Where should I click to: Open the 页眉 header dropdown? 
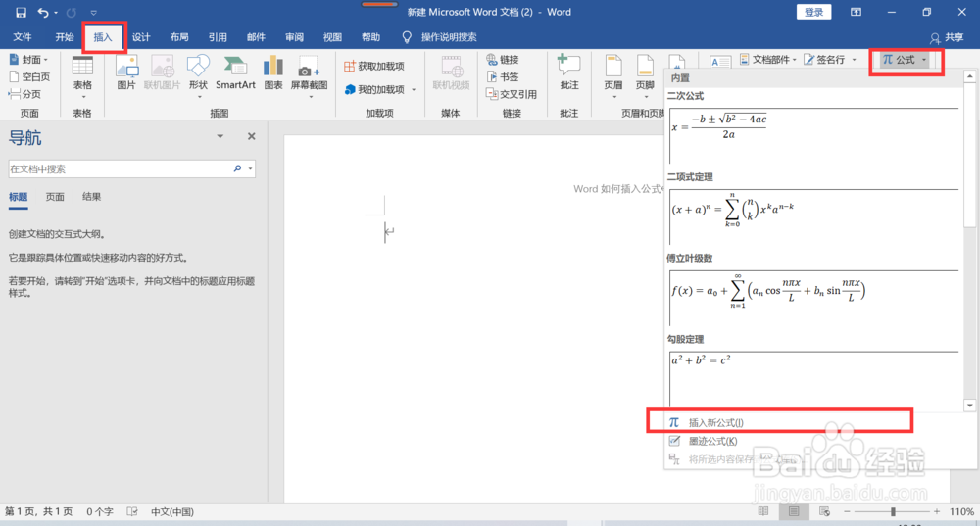(613, 77)
